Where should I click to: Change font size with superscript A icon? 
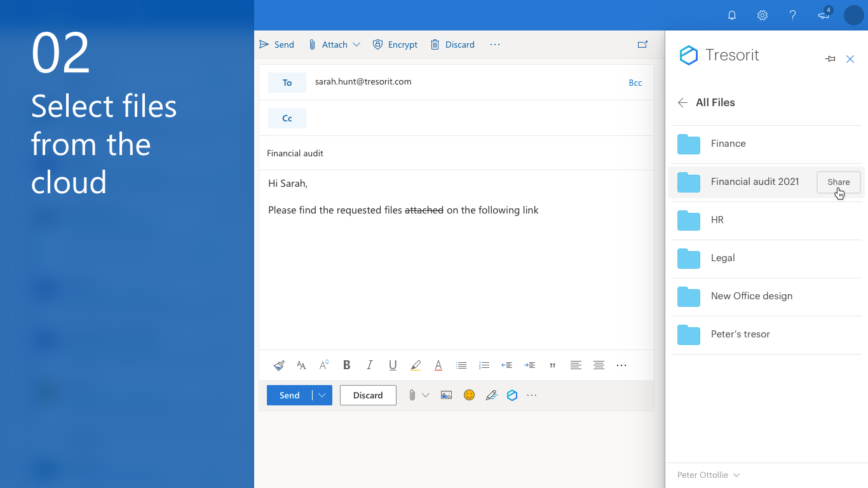(324, 365)
